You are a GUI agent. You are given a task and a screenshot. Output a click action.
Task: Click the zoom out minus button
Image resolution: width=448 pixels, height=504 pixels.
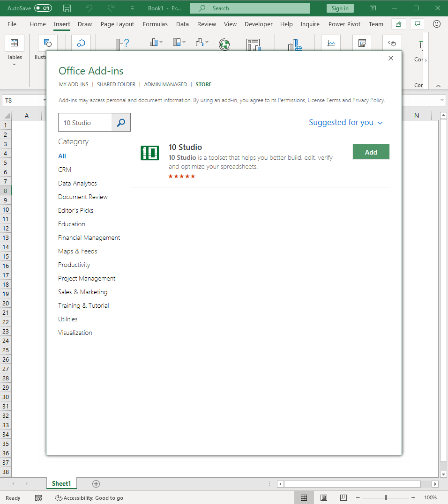pos(358,497)
